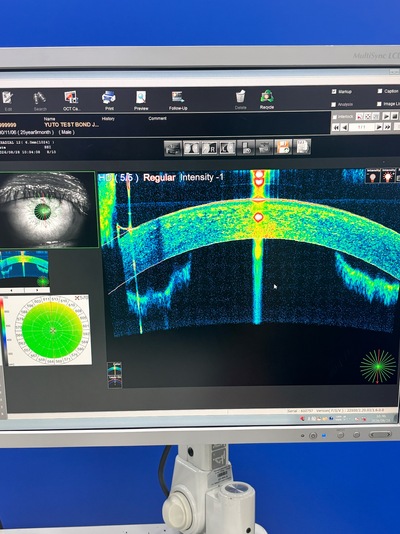Click the age text 25year9month

(37, 132)
